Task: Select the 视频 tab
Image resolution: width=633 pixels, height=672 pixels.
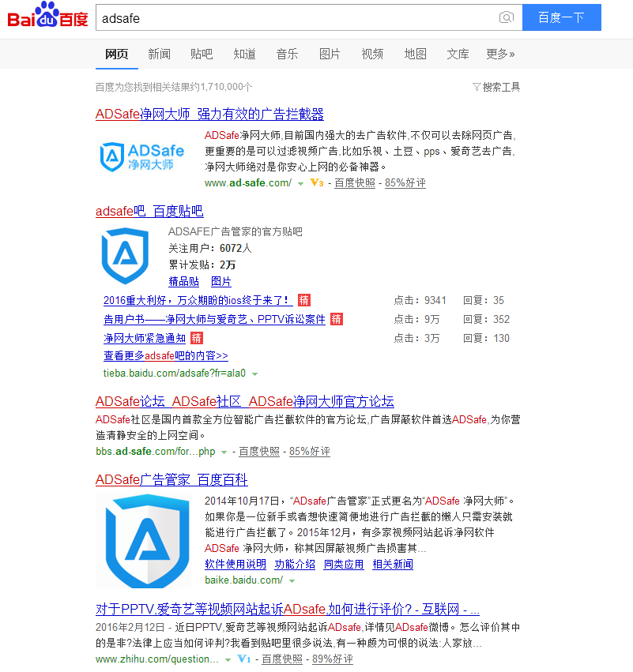Action: tap(372, 54)
